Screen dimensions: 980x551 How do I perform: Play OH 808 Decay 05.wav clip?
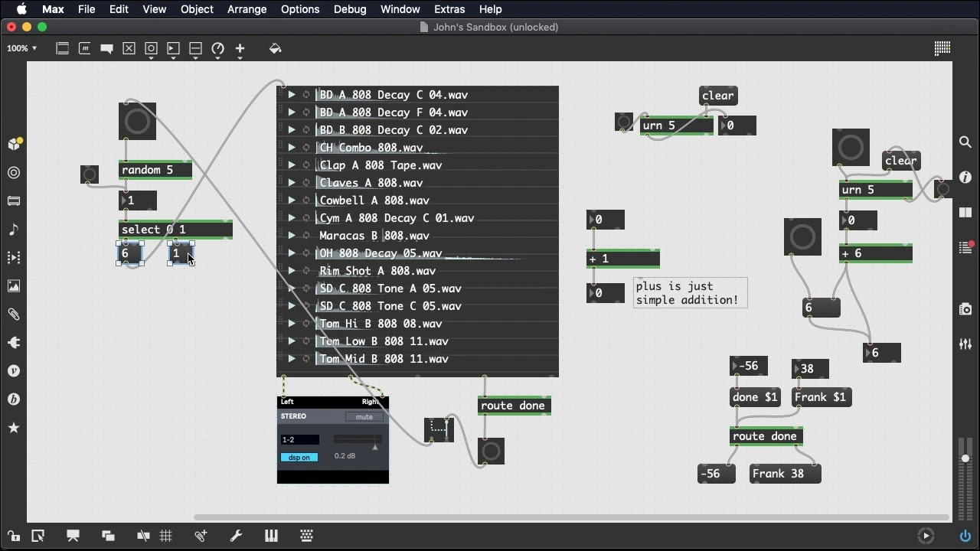[292, 253]
